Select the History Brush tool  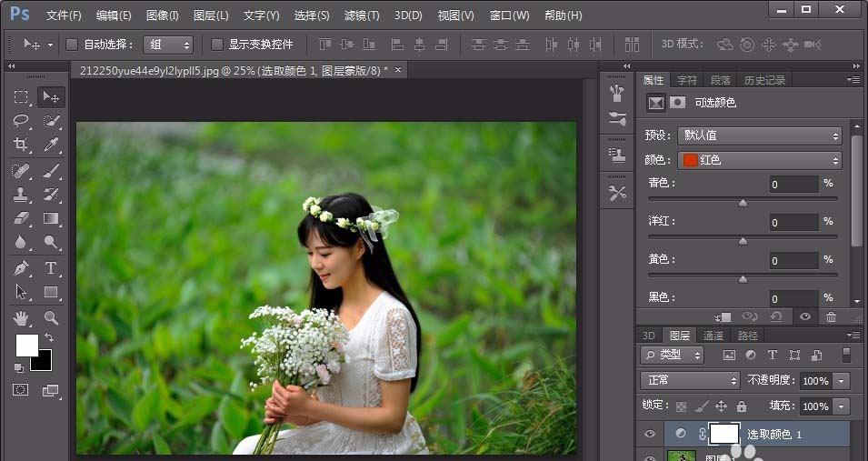[x=51, y=195]
